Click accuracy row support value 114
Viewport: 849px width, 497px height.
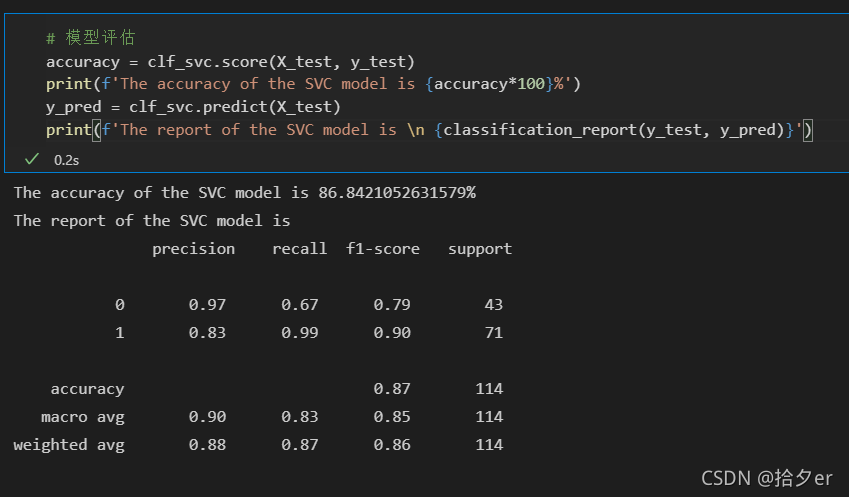pyautogui.click(x=489, y=389)
